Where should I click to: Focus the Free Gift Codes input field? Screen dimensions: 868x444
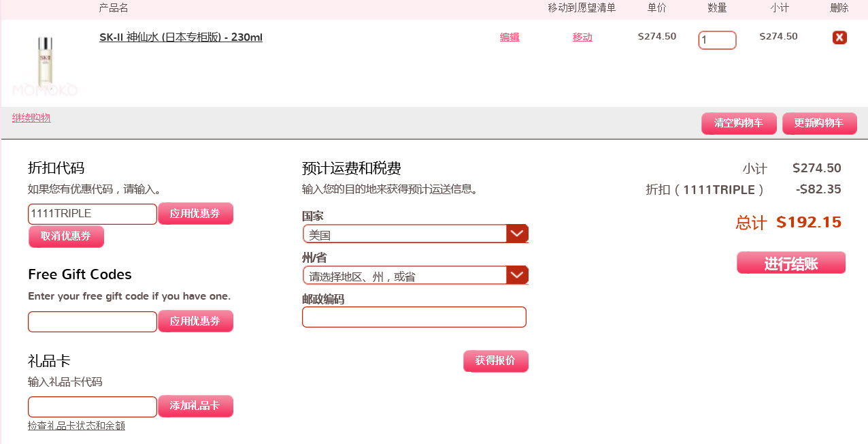pos(93,322)
